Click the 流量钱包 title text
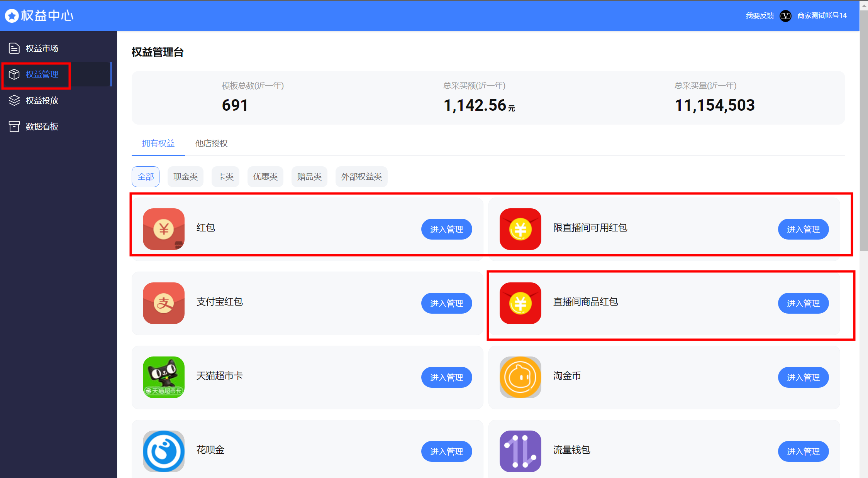This screenshot has height=478, width=868. (571, 450)
